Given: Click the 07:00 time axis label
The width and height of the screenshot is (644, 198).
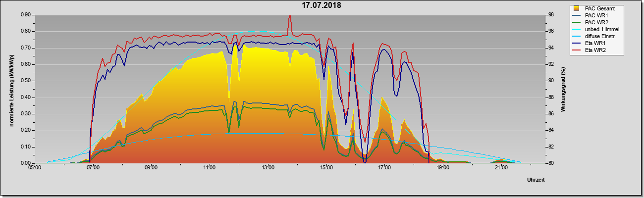Looking at the screenshot, I should pos(93,168).
